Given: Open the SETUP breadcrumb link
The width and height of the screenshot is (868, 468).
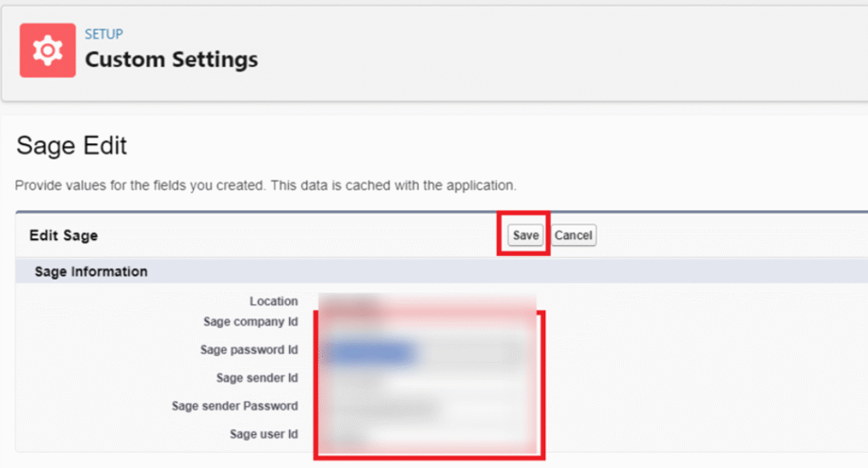Looking at the screenshot, I should coord(103,34).
